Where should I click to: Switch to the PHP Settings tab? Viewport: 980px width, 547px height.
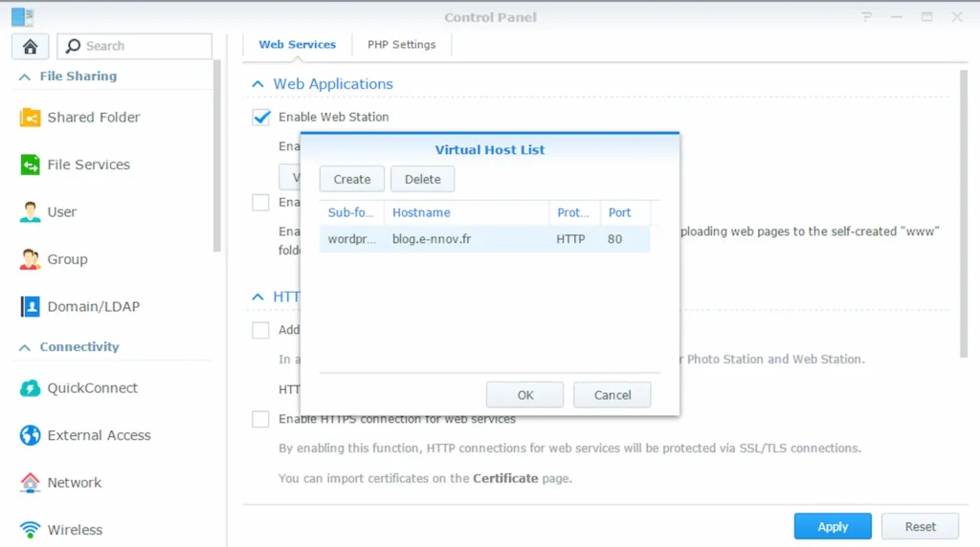(401, 44)
